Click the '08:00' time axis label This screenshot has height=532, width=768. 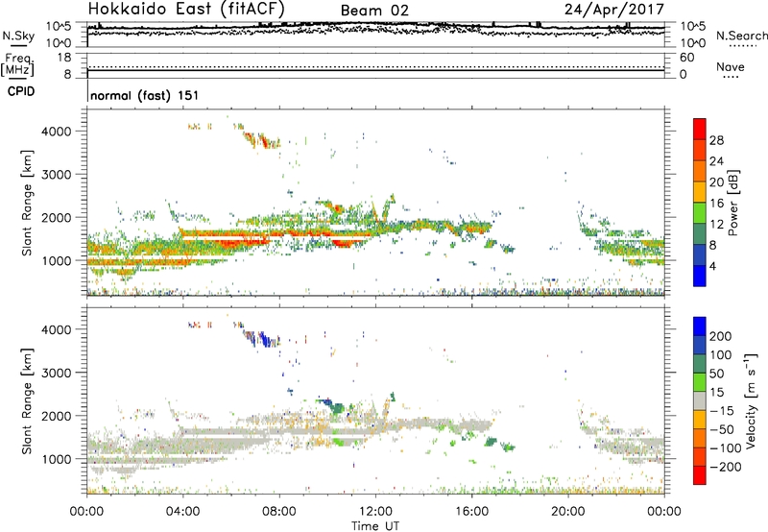(279, 512)
